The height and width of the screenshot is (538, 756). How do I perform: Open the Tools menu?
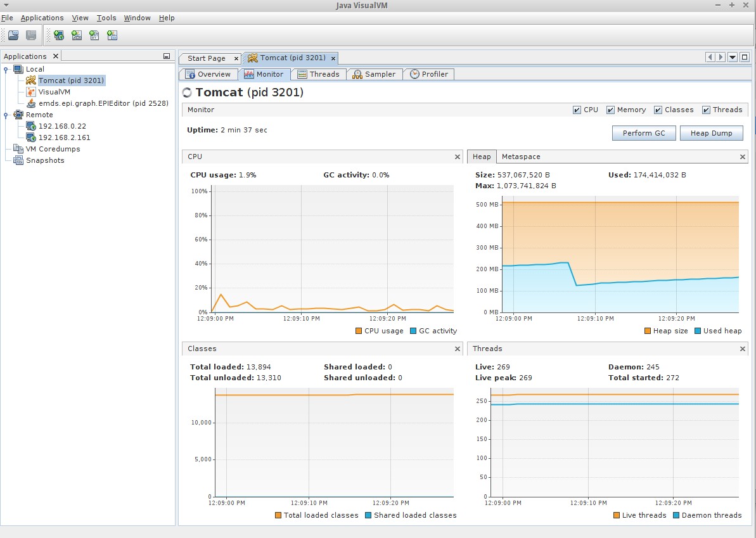[x=106, y=18]
